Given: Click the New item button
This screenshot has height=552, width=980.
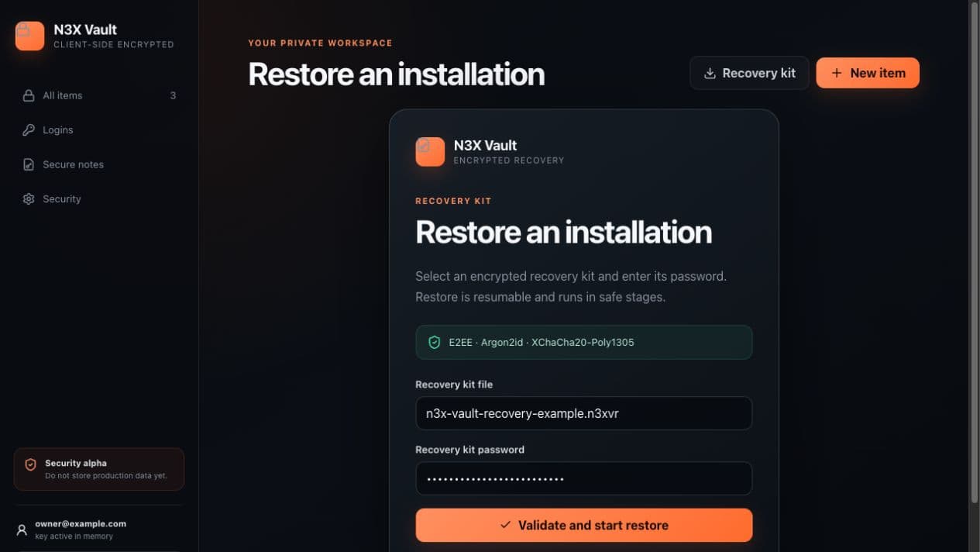Looking at the screenshot, I should pos(868,73).
